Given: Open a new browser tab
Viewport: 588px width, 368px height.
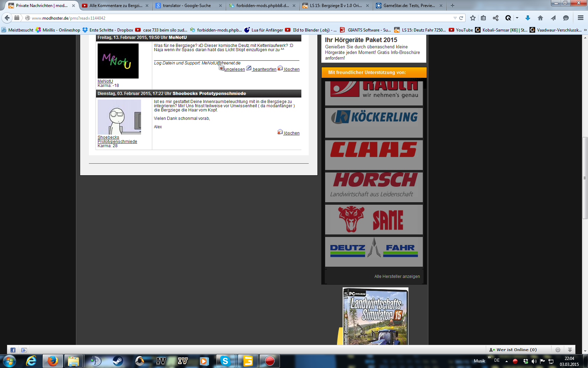Looking at the screenshot, I should click(x=453, y=6).
